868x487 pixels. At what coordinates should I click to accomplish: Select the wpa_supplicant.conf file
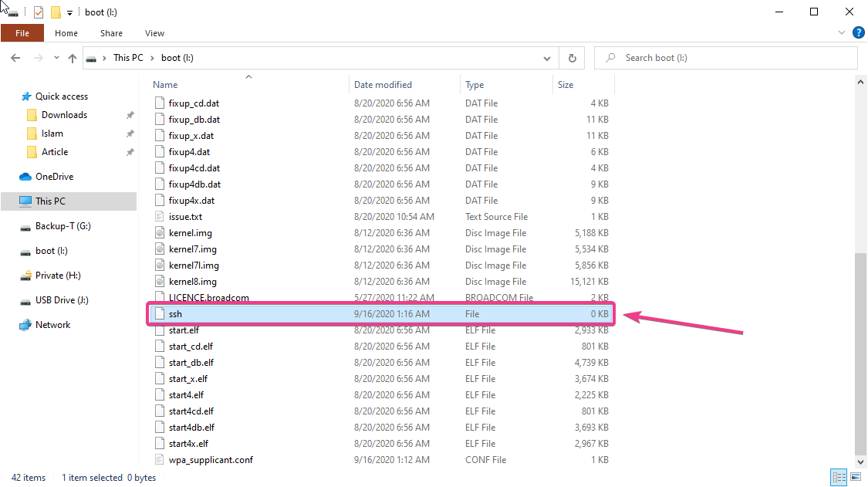pyautogui.click(x=211, y=460)
